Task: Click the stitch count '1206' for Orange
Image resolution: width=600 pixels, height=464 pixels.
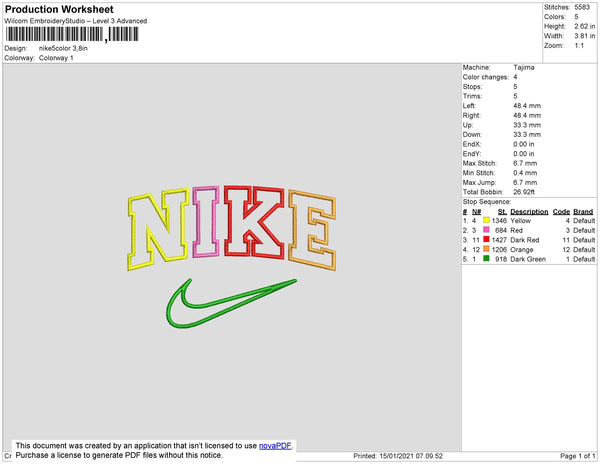Action: (499, 249)
